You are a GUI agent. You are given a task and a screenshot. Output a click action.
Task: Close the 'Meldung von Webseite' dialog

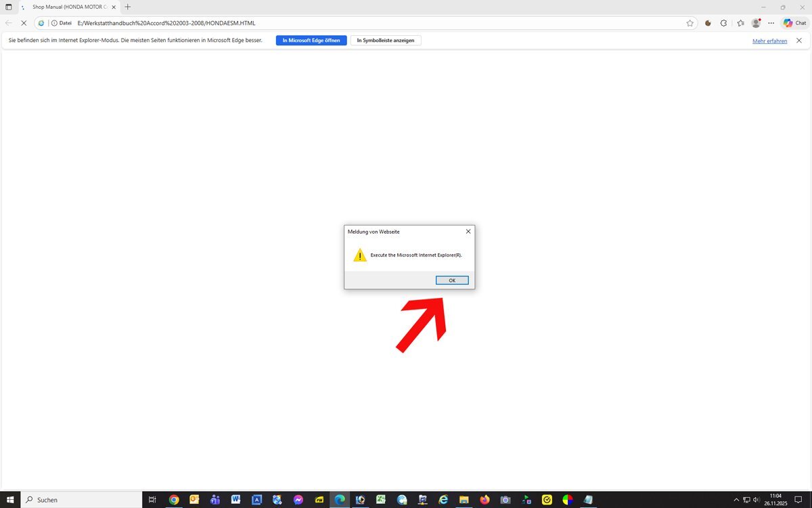click(468, 232)
